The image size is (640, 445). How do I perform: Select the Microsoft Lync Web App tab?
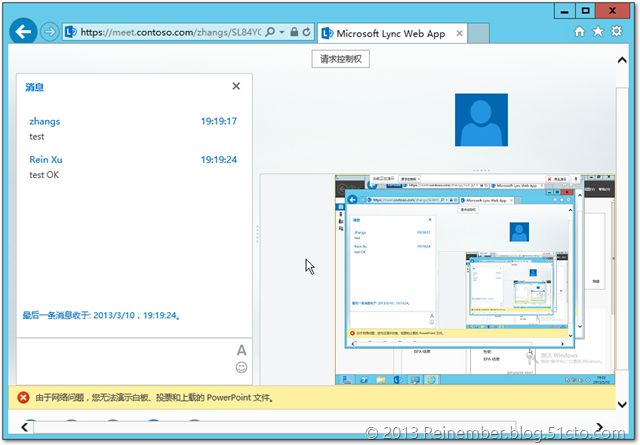pyautogui.click(x=391, y=33)
